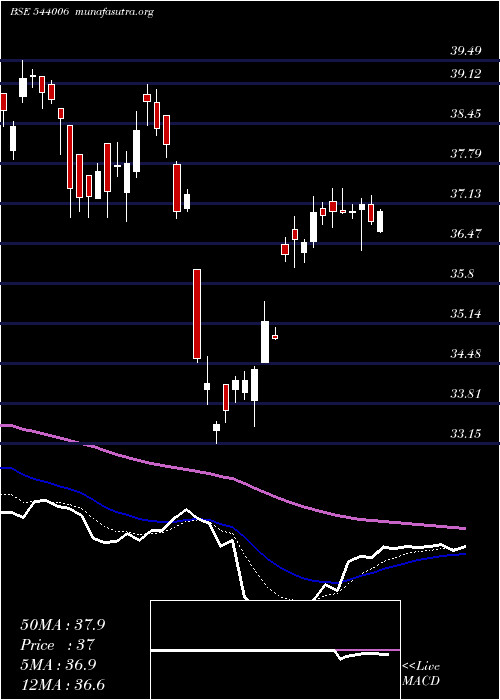This screenshot has width=500, height=700.
Task: Click the 34.48 price level label
Action: tap(466, 354)
